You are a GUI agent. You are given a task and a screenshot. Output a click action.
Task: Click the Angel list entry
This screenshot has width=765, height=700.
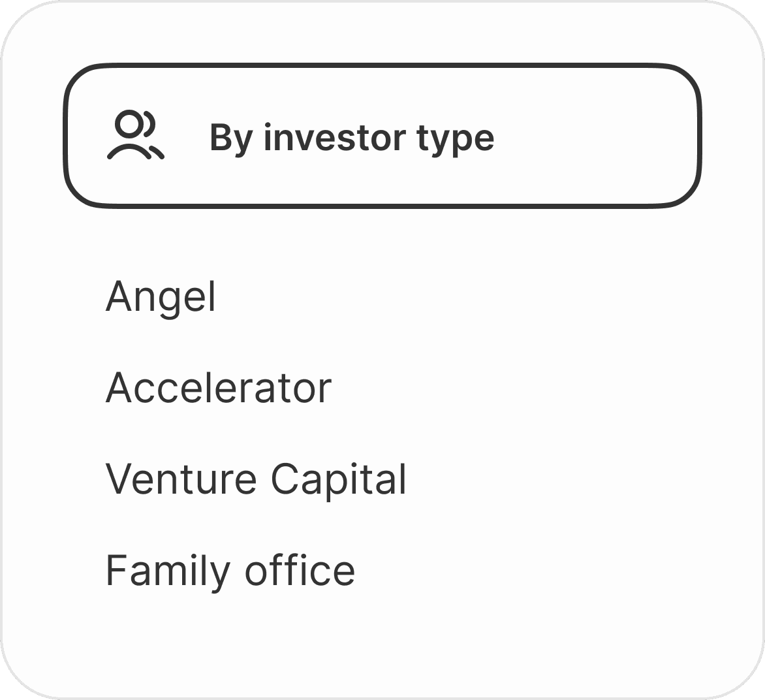click(161, 297)
